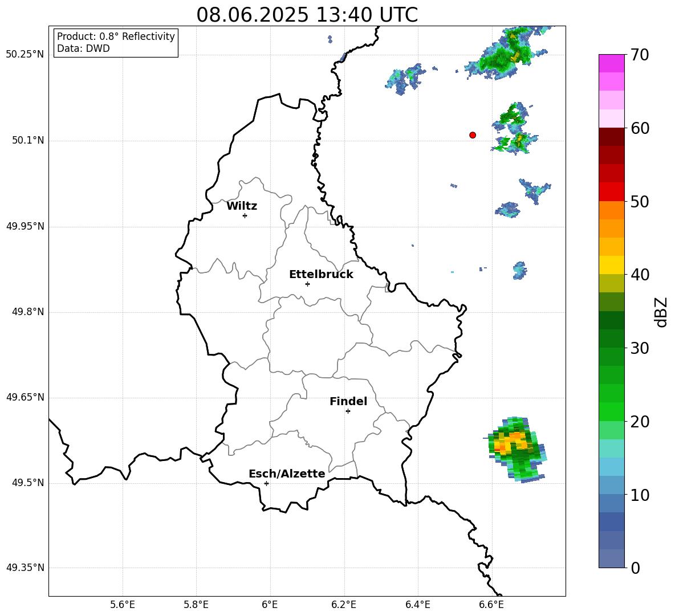Click the '49.65°N' latitude label

point(25,397)
